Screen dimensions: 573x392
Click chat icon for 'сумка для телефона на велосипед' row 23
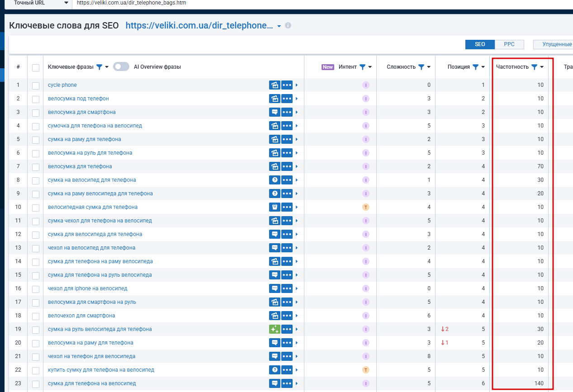pos(275,383)
